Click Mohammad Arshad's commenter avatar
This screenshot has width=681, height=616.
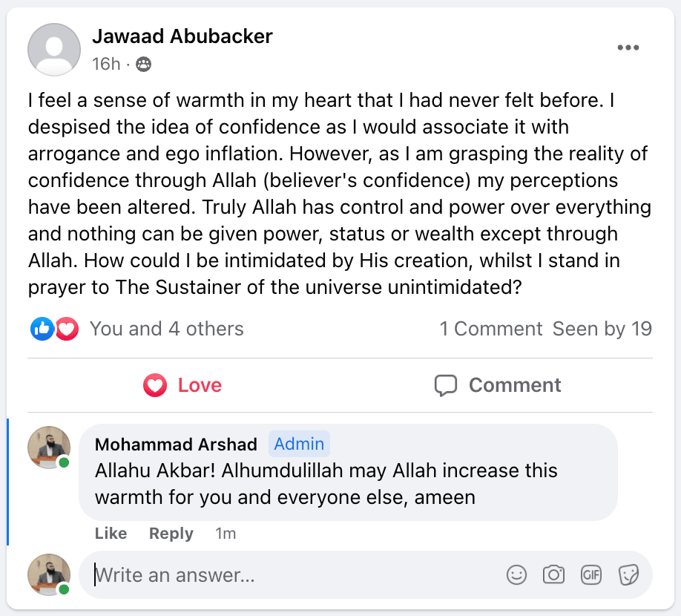click(49, 448)
